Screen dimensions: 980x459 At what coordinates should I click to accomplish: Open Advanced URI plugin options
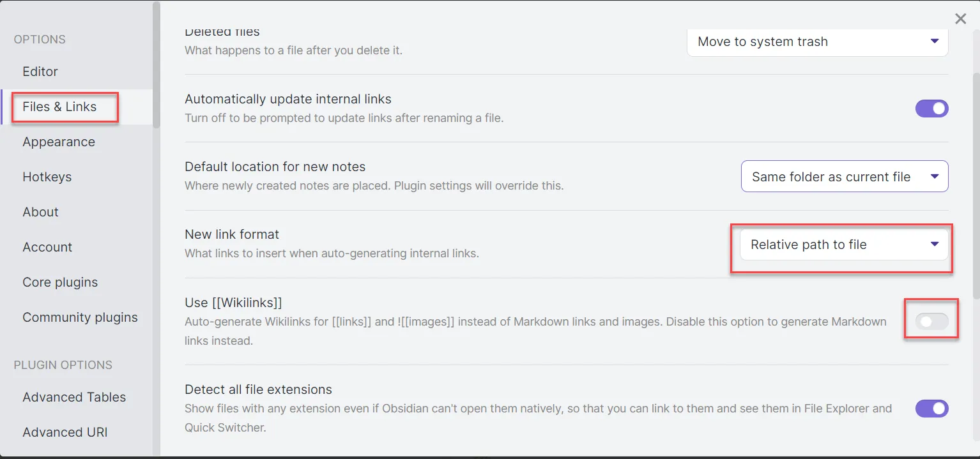[65, 432]
